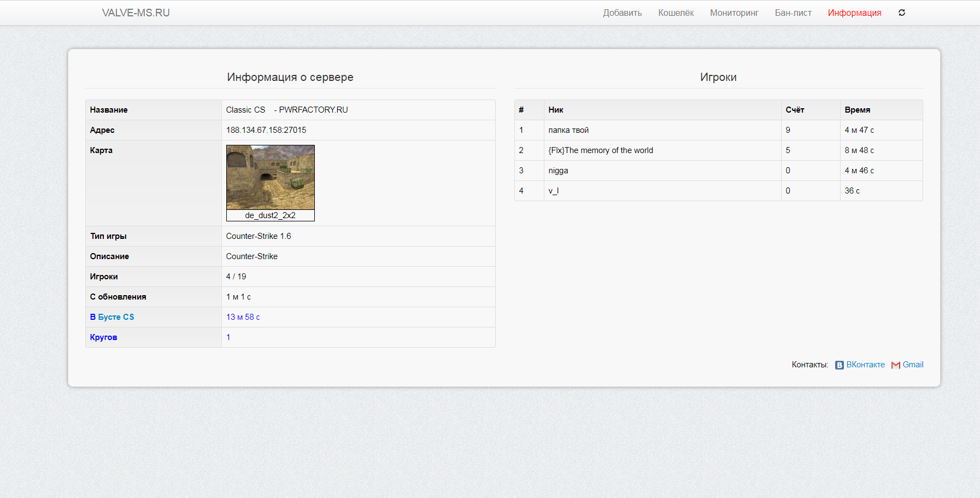Open the Бан-лист page

click(x=793, y=13)
